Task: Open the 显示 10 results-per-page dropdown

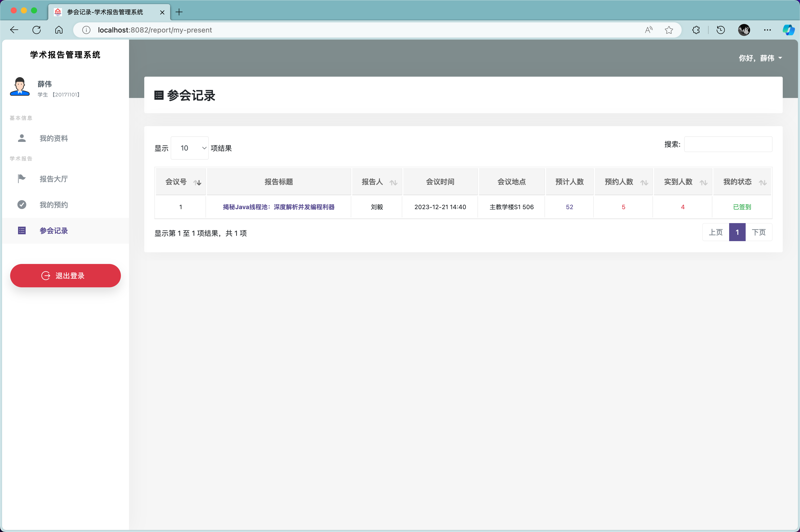Action: pos(189,148)
